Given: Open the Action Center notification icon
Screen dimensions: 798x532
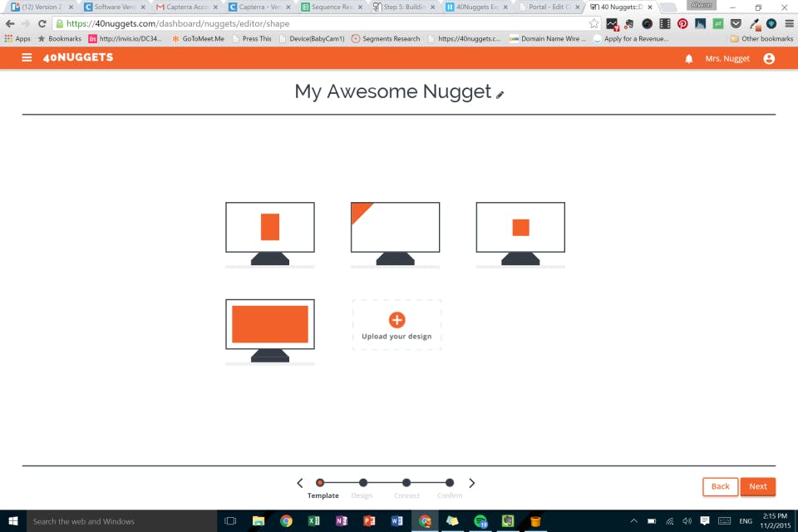Looking at the screenshot, I should click(705, 521).
